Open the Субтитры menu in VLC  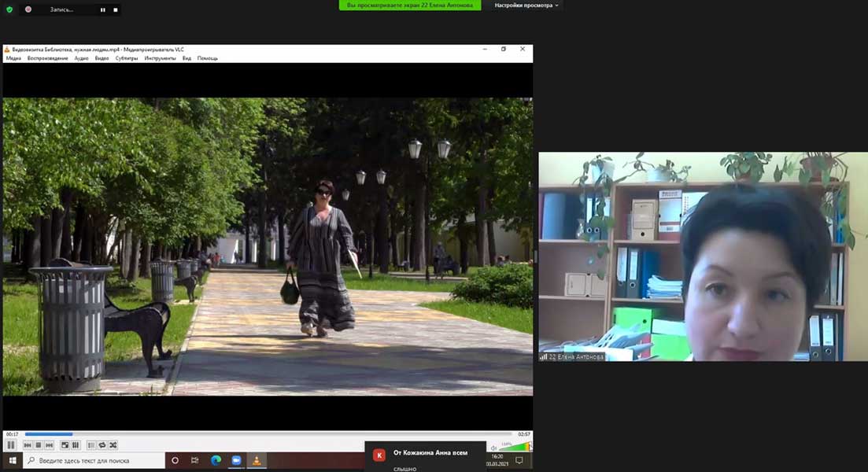[x=126, y=58]
